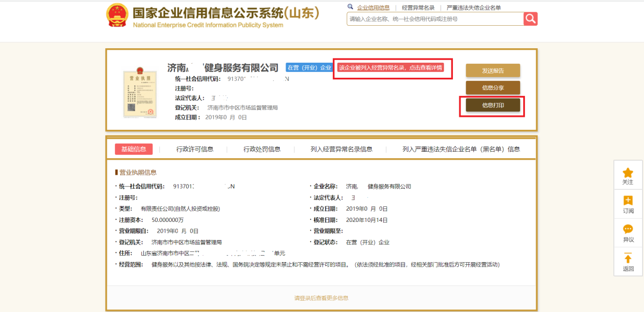Select the 严重违法失信企业名单 category
This screenshot has height=312, width=644.
tap(473, 8)
